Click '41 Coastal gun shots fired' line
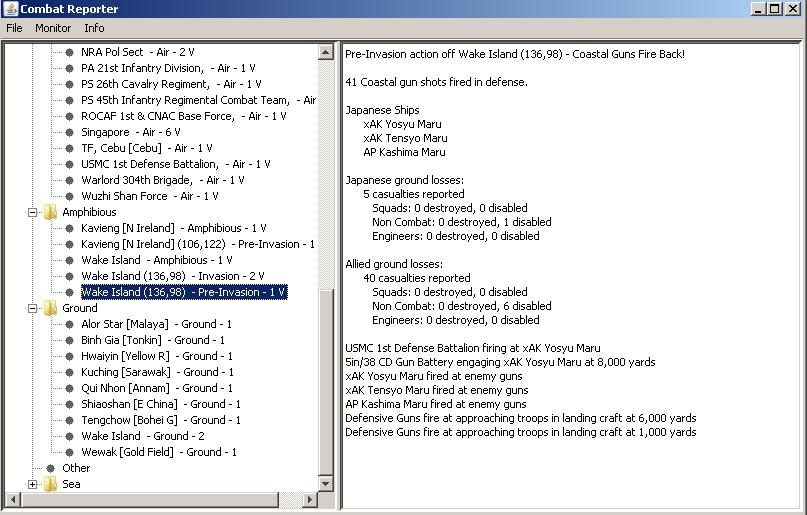The height and width of the screenshot is (515, 807). tap(436, 82)
